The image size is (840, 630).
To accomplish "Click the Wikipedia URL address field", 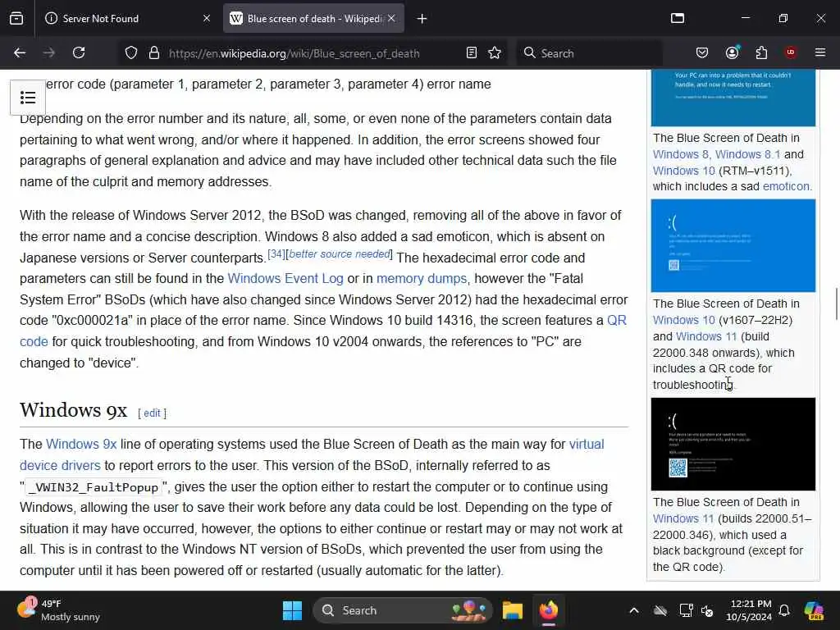I will tap(294, 53).
